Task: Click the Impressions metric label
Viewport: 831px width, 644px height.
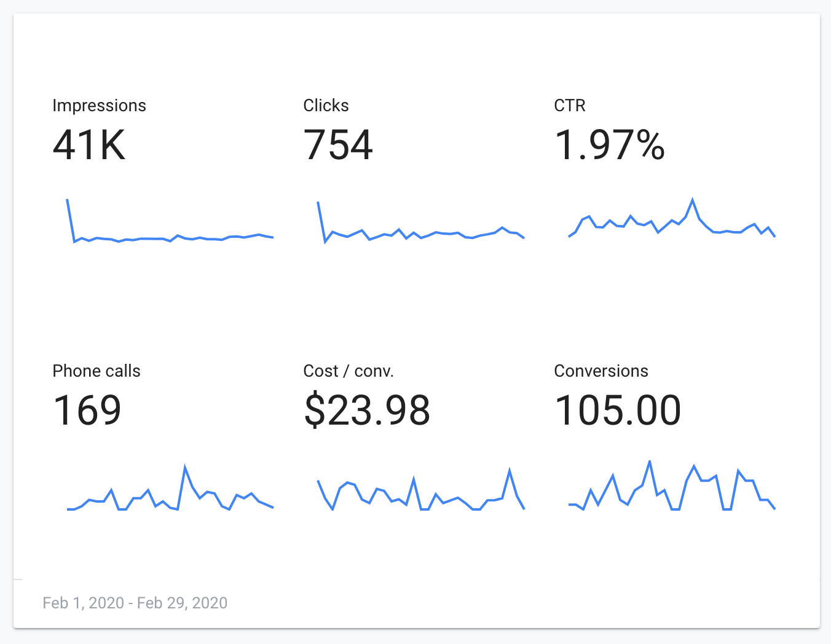Action: click(x=99, y=106)
